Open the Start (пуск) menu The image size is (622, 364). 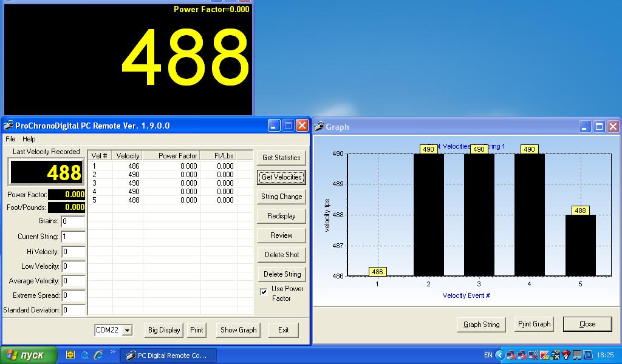pyautogui.click(x=29, y=355)
